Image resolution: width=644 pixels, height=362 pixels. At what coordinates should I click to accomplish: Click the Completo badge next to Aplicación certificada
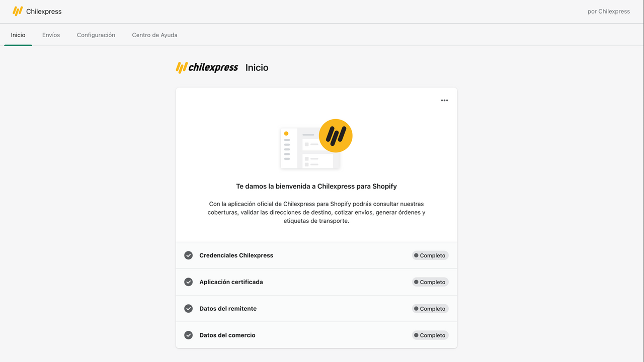point(430,282)
